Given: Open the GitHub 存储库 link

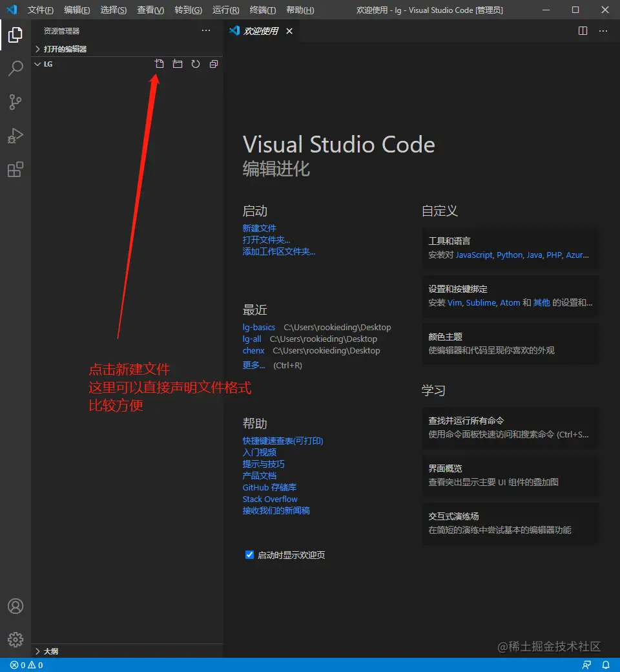Looking at the screenshot, I should click(269, 487).
